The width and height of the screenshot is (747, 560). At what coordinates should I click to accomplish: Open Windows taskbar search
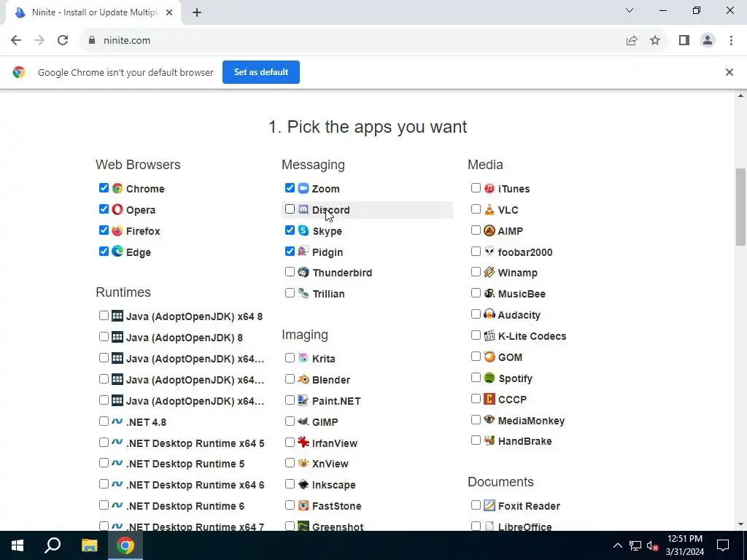click(53, 545)
